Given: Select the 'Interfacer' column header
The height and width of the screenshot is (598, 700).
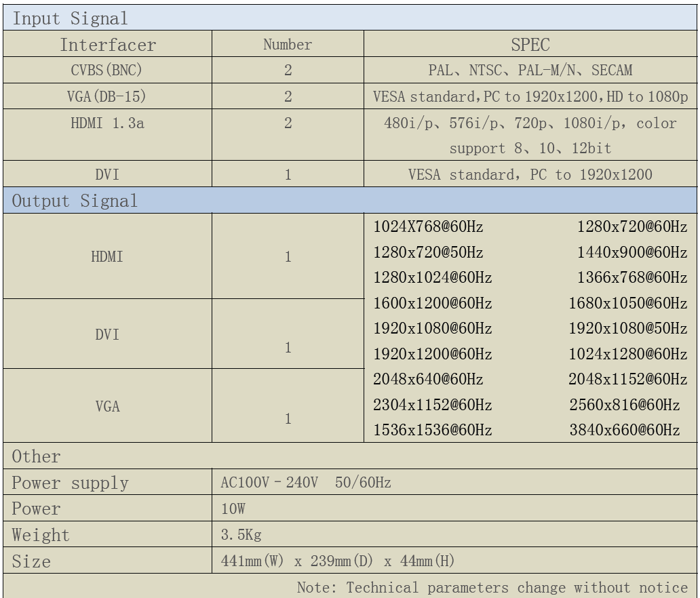Looking at the screenshot, I should click(x=108, y=44).
